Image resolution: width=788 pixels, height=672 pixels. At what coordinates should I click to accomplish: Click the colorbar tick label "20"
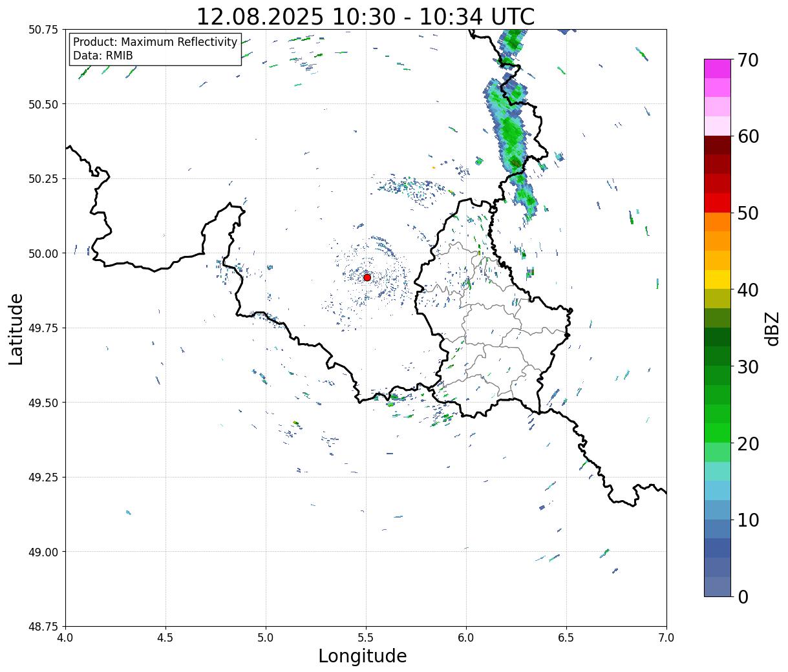coord(747,443)
